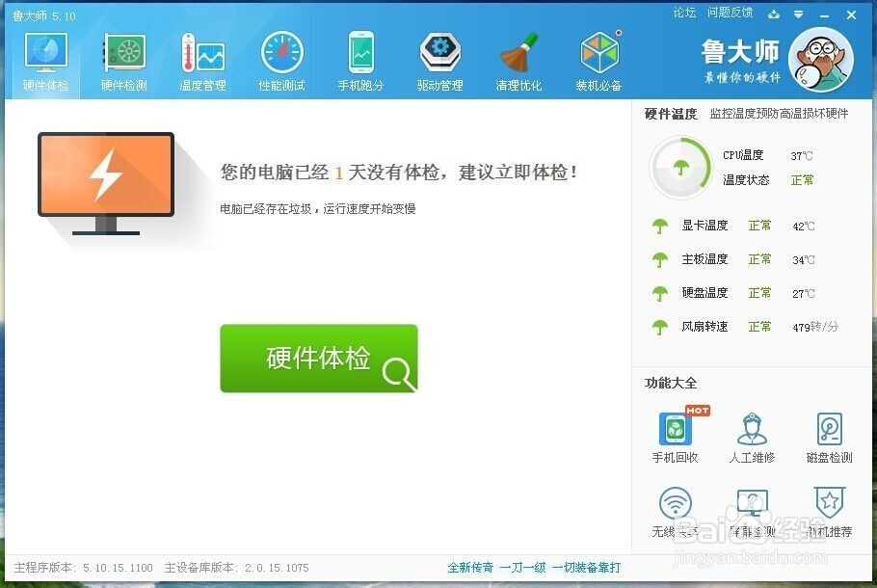Screen dimensions: 877x588
Task: Select the 性能测试 performance test icon
Action: pos(280,58)
